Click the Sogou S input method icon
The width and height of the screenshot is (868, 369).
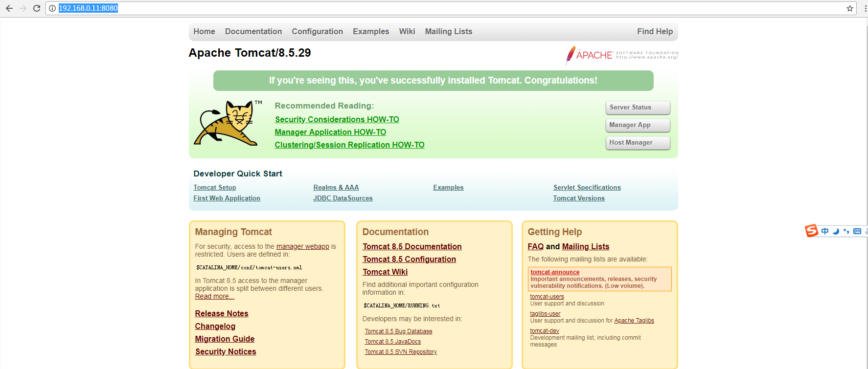click(812, 231)
